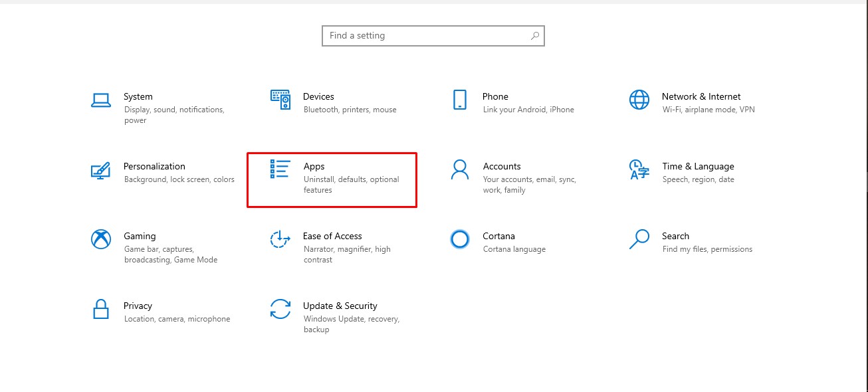Click the Ease of Access icon
Viewport: 868px width, 392px height.
click(x=280, y=239)
